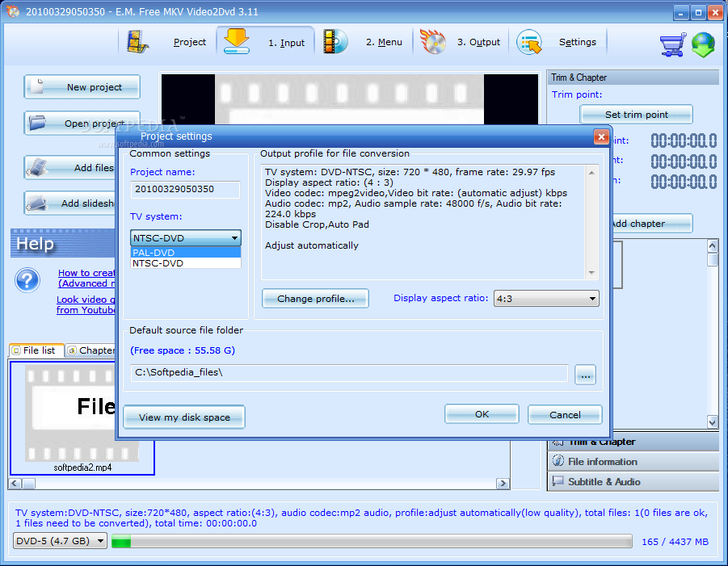Close the Project settings dialog
Screen dimensions: 728x566
(x=601, y=137)
